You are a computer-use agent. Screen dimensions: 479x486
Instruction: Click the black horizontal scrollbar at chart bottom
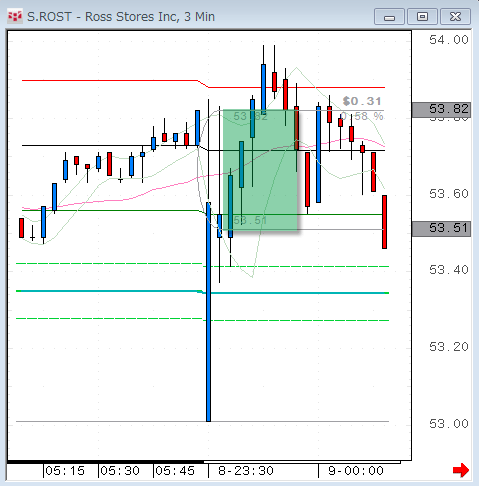click(106, 462)
